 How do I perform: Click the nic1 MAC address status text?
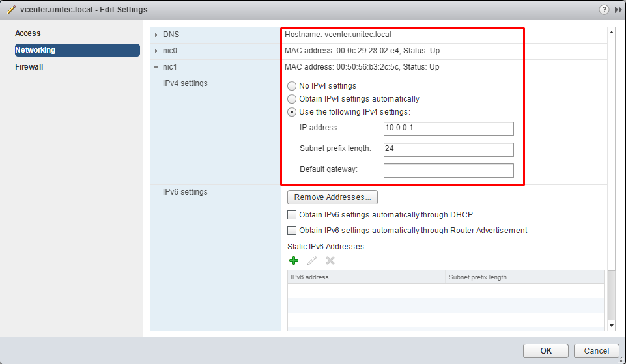tap(362, 67)
